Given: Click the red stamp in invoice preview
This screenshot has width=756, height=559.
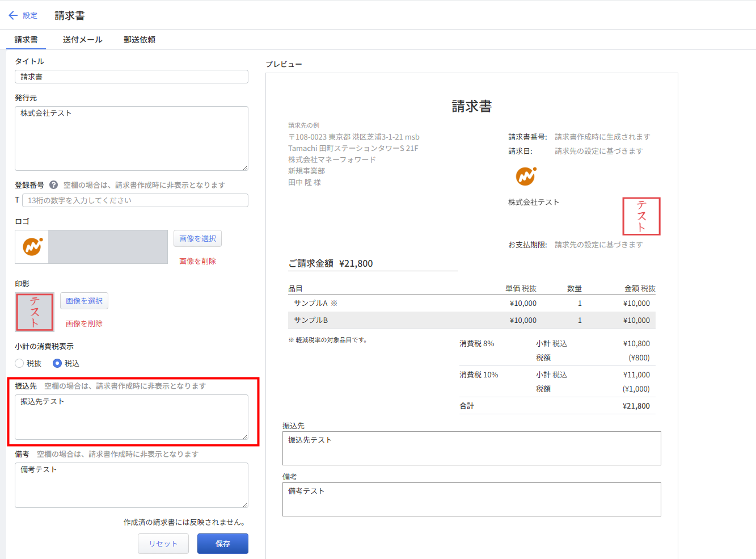Looking at the screenshot, I should (x=641, y=216).
